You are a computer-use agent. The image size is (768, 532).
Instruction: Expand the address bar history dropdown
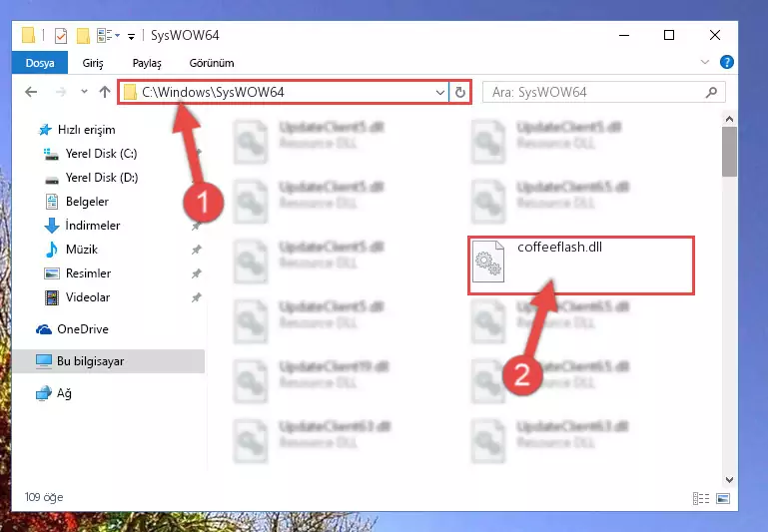point(439,92)
